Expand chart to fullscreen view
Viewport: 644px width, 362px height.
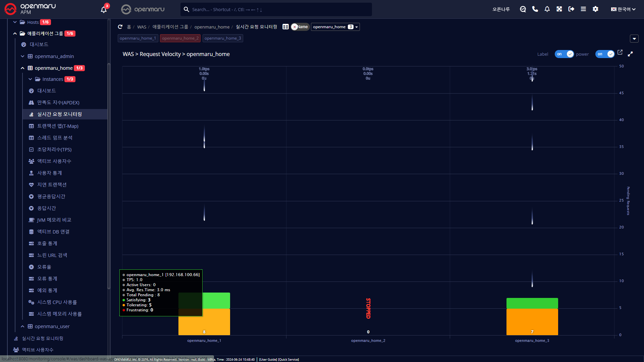630,54
